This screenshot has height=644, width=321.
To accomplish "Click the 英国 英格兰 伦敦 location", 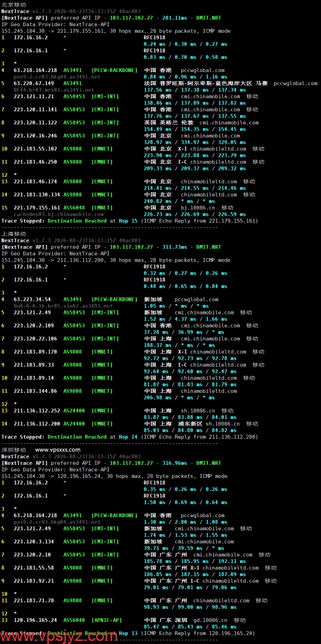I will (169, 122).
